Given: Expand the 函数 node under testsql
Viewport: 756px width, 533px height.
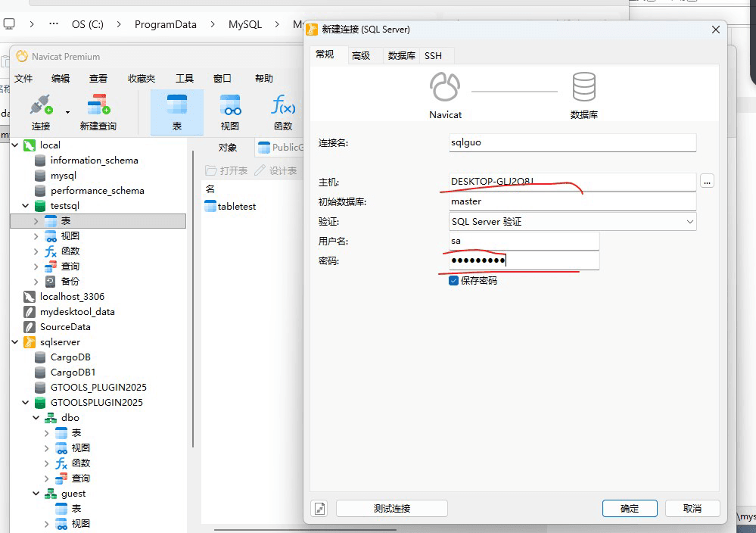Looking at the screenshot, I should pos(36,251).
